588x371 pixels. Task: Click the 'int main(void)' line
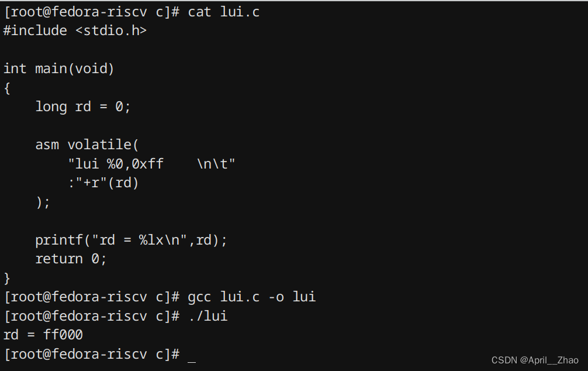click(58, 68)
